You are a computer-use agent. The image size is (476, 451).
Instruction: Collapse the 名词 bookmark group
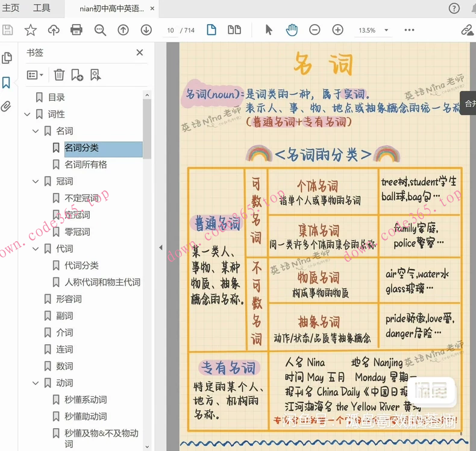click(x=36, y=131)
